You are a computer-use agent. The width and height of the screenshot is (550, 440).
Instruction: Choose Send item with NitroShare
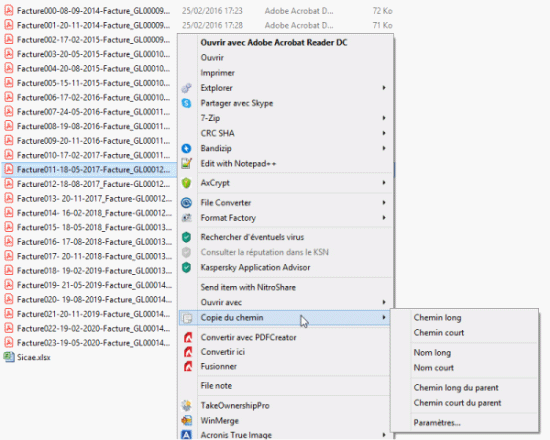point(248,287)
